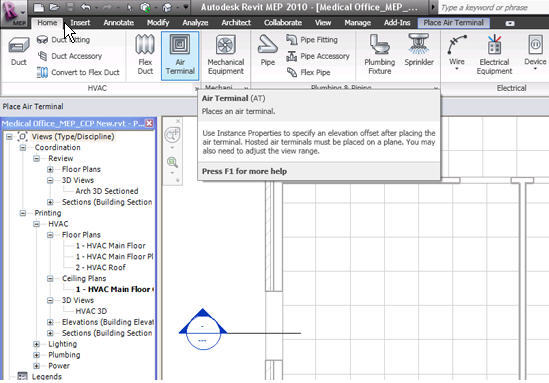Select the Flex Pipe tool
Image resolution: width=549 pixels, height=383 pixels.
pyautogui.click(x=308, y=72)
